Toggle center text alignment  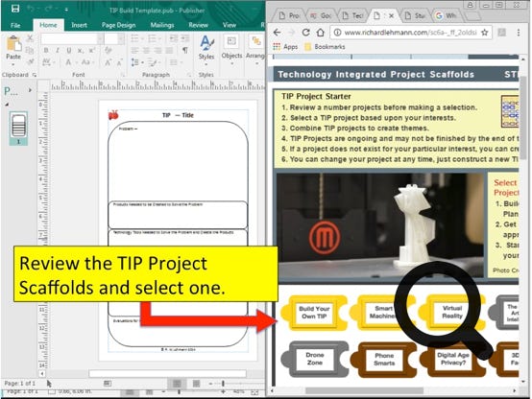coord(146,51)
